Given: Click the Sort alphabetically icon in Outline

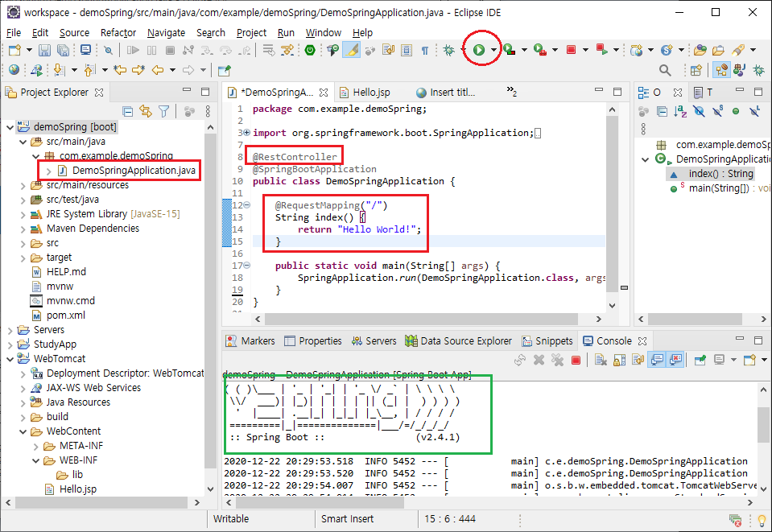Looking at the screenshot, I should 680,111.
